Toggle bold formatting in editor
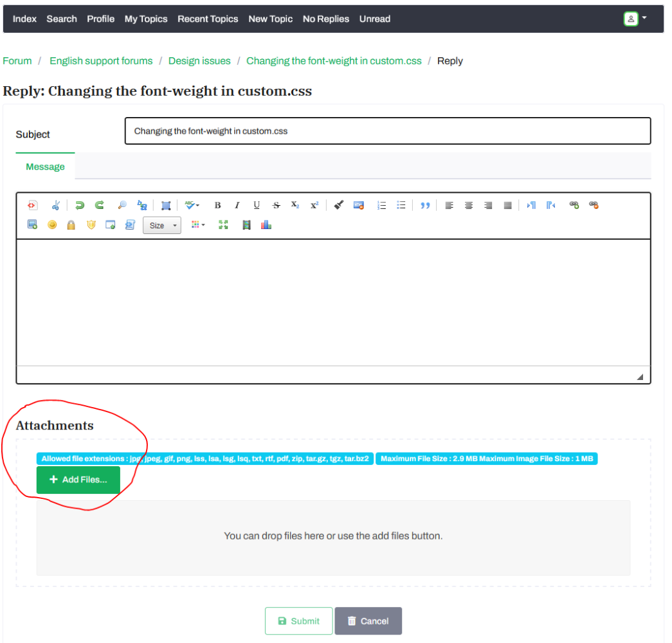 click(217, 206)
